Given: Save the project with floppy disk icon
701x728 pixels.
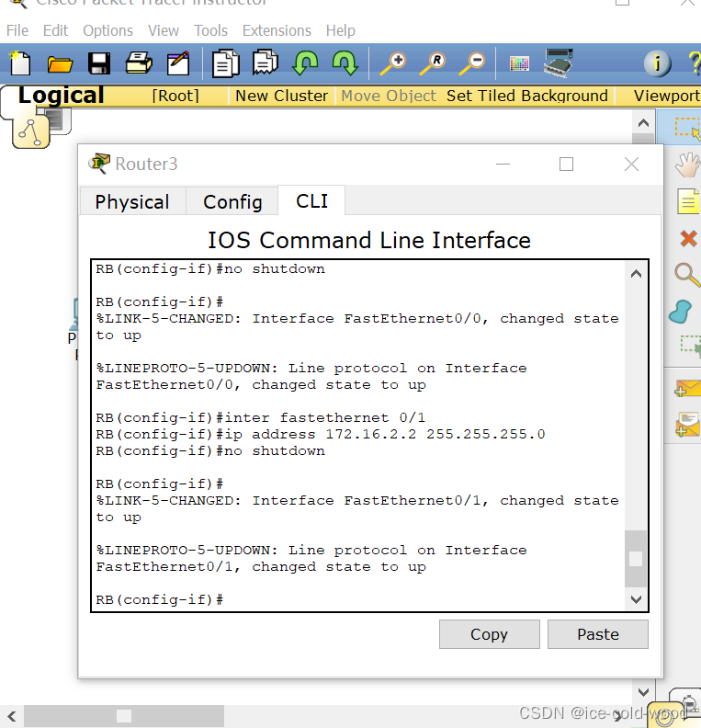Looking at the screenshot, I should (99, 63).
